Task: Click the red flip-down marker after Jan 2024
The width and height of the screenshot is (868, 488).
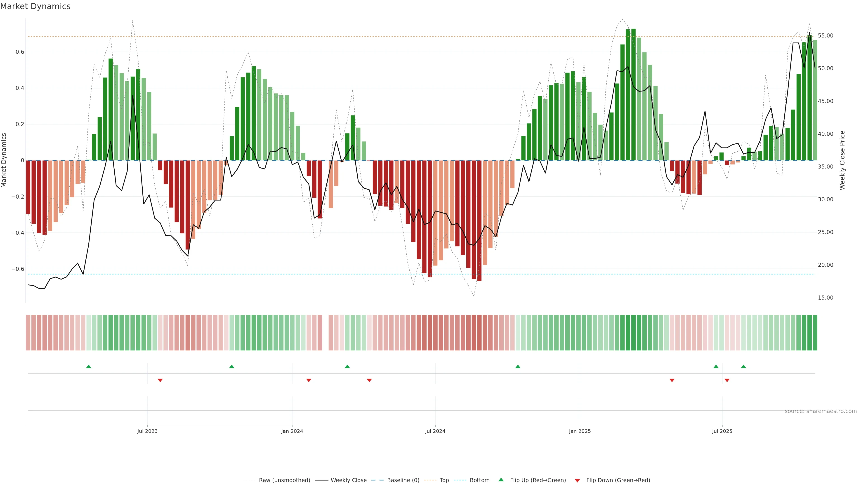Action: 309,380
